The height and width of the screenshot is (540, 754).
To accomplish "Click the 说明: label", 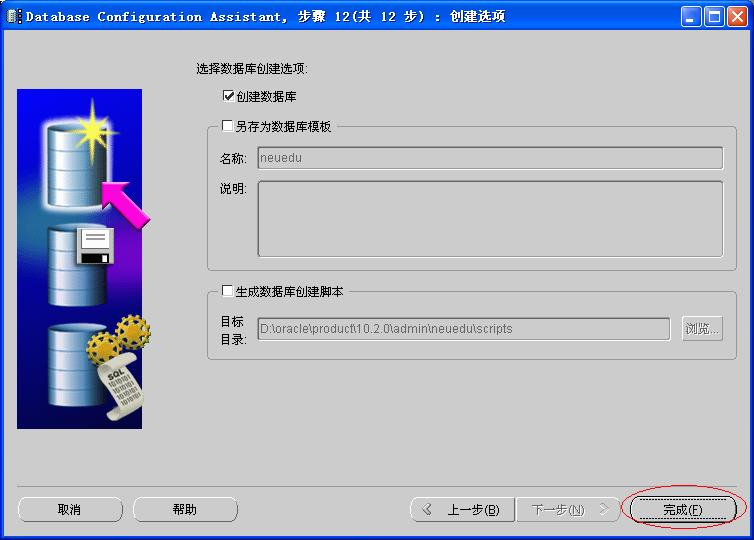I will [x=233, y=189].
